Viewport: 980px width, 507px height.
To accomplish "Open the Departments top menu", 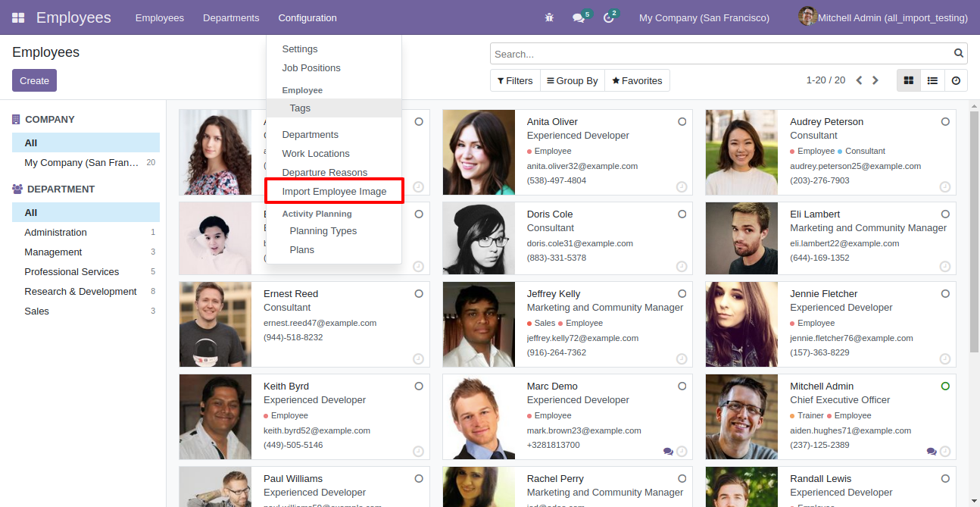I will pyautogui.click(x=231, y=17).
